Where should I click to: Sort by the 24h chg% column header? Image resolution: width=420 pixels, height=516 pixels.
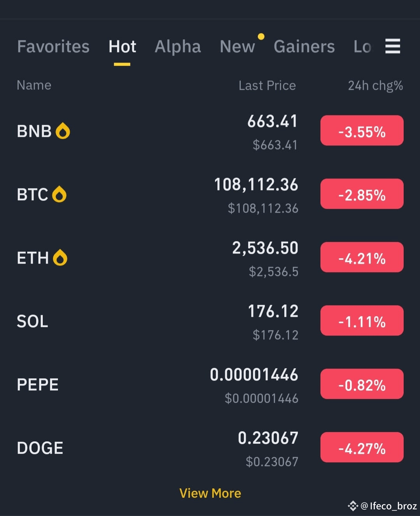pyautogui.click(x=375, y=86)
